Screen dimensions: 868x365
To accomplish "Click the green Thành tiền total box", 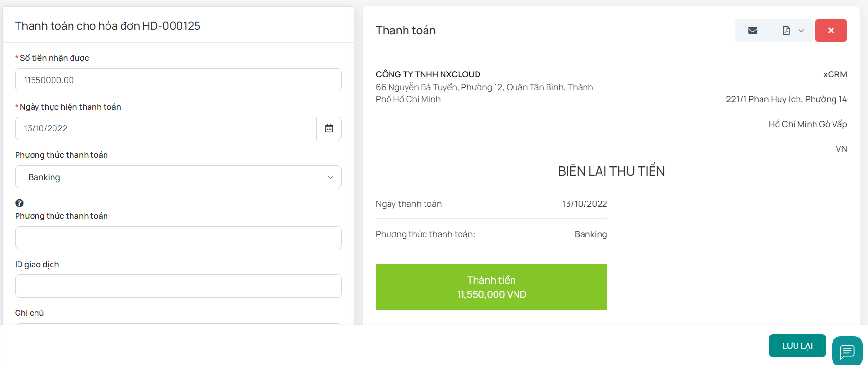I will (491, 287).
